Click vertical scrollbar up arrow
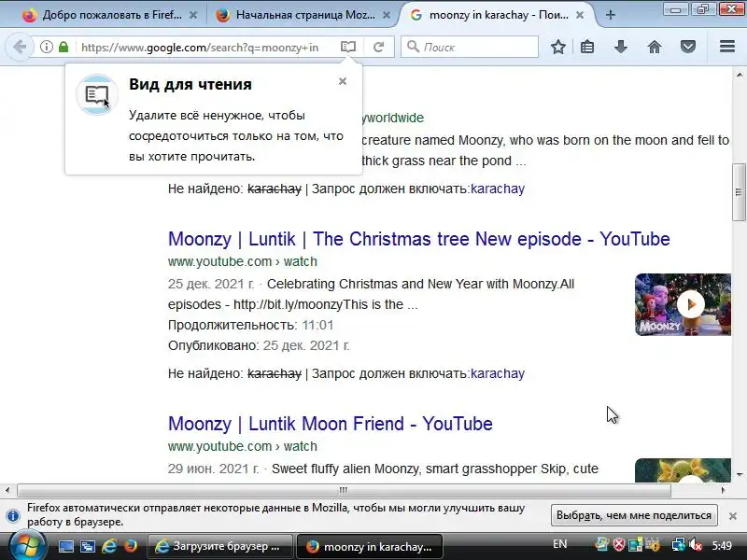This screenshot has height=560, width=747. point(739,75)
